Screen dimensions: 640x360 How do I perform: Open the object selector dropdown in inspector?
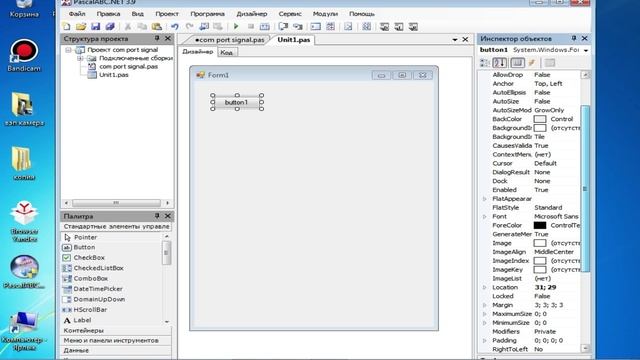[586, 50]
